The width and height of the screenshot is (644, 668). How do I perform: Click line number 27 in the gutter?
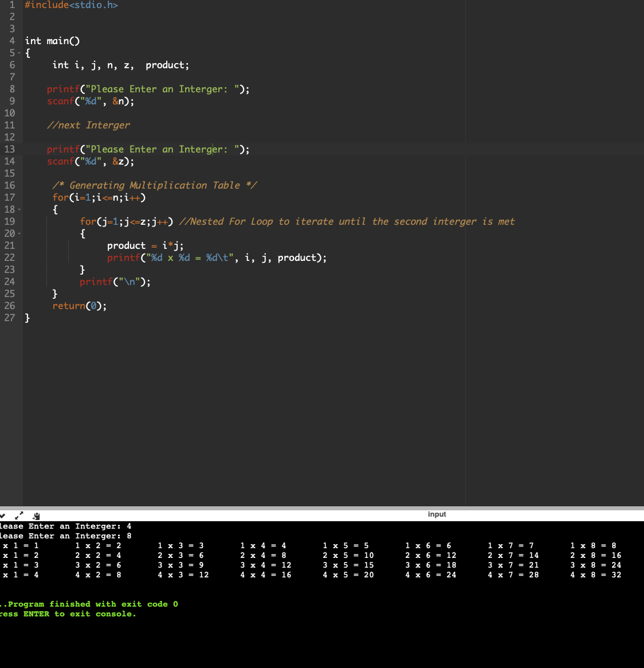click(x=10, y=318)
